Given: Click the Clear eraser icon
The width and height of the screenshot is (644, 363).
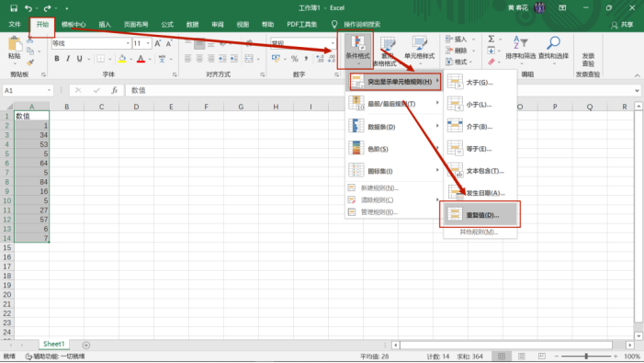Looking at the screenshot, I should click(491, 62).
